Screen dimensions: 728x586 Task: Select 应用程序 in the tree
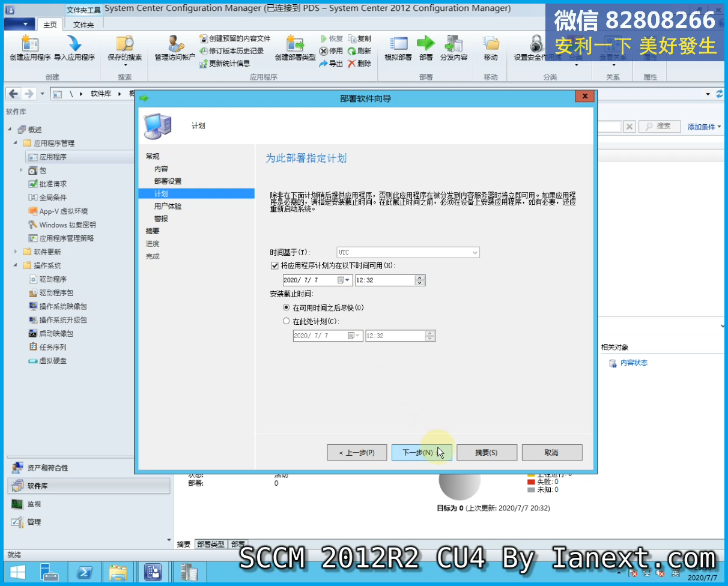pos(53,157)
